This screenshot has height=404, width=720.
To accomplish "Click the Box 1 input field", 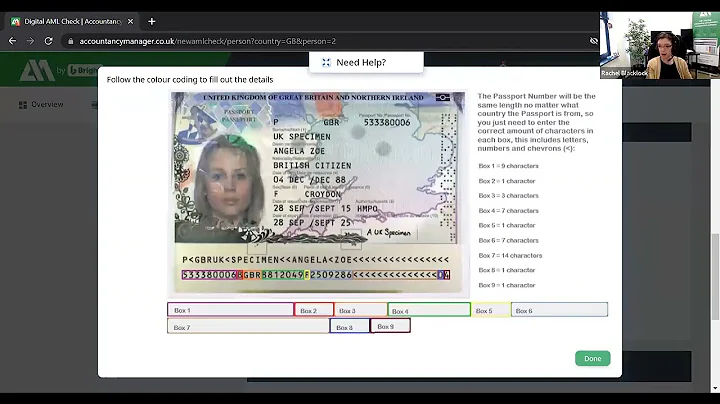I will (x=231, y=310).
